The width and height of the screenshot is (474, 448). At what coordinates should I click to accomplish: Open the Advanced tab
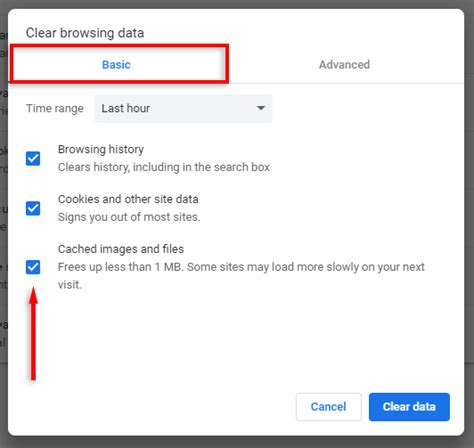click(x=344, y=64)
